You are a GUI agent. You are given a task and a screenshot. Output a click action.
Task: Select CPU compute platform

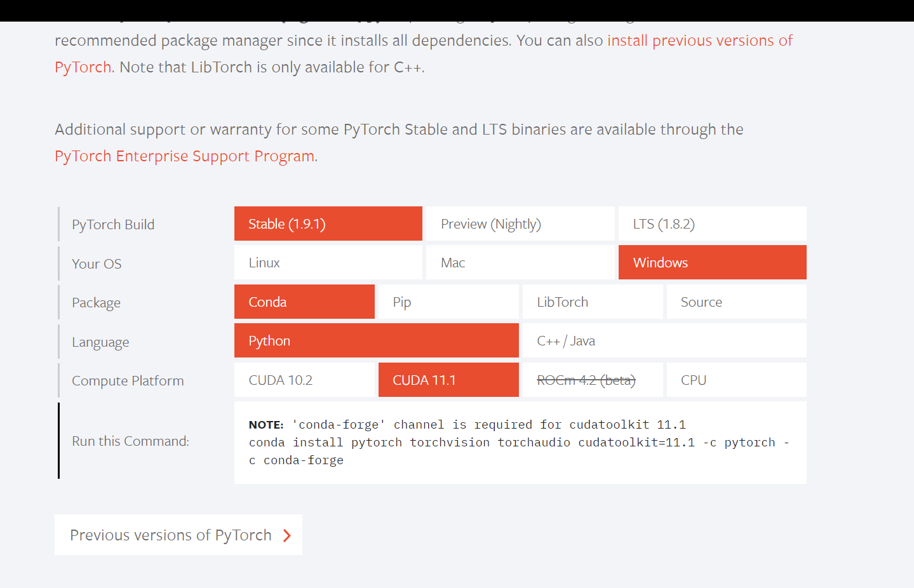737,380
